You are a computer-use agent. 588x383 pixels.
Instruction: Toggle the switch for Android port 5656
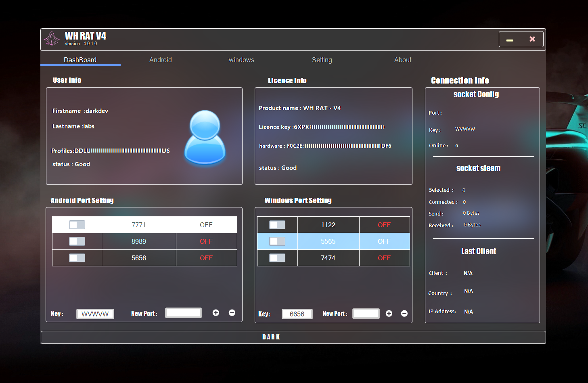(x=77, y=258)
